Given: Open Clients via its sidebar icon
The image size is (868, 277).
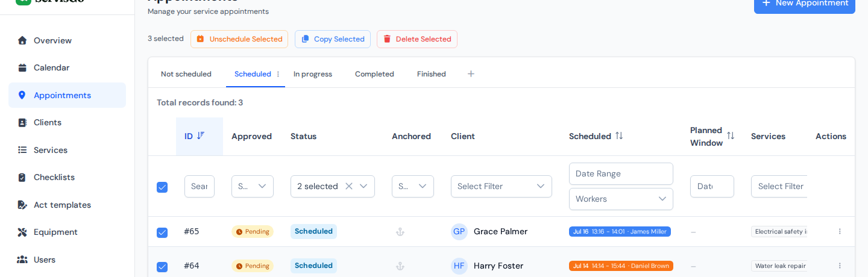Looking at the screenshot, I should [22, 122].
